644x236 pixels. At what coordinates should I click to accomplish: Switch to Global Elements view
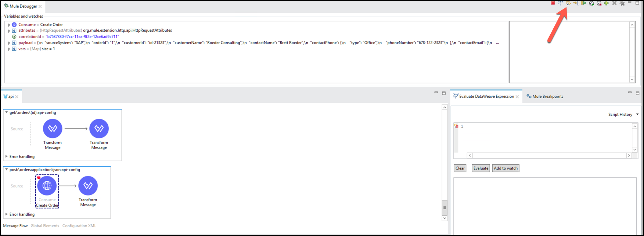tap(45, 226)
